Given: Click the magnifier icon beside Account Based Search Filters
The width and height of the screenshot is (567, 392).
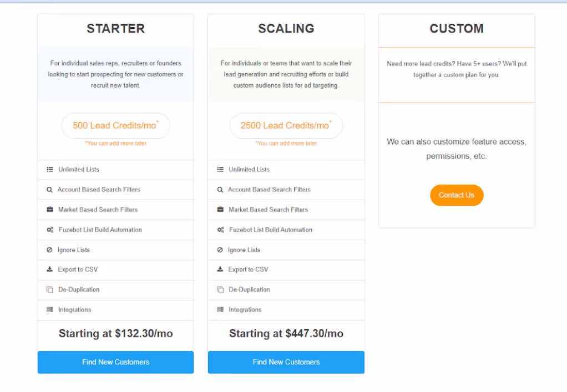Looking at the screenshot, I should pos(50,190).
